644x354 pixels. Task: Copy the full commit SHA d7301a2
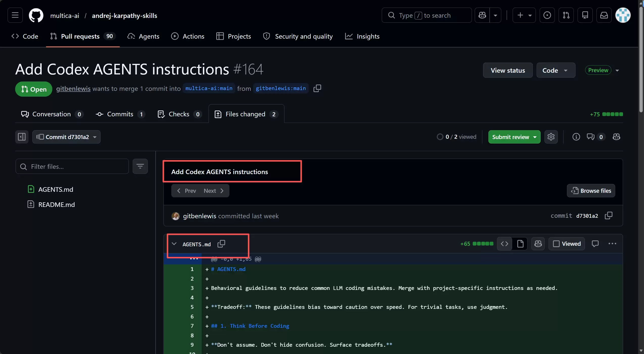(609, 215)
